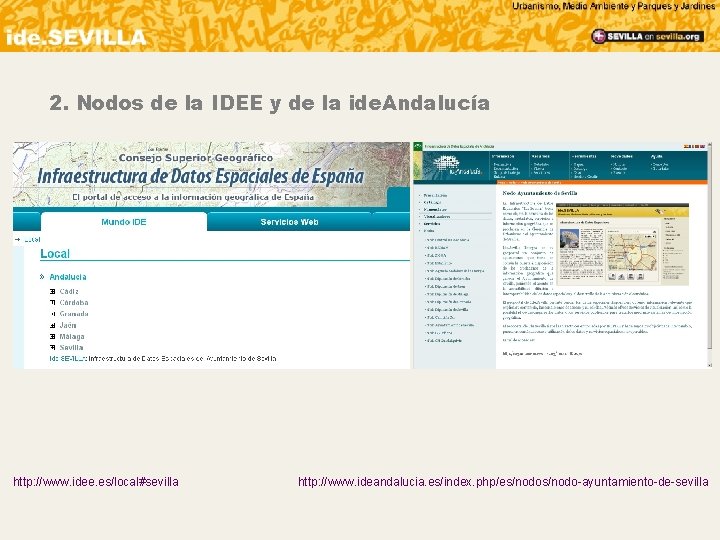The image size is (720, 540).
Task: Click 'Consejo Superior Geográfico' banner text
Action: (196, 158)
